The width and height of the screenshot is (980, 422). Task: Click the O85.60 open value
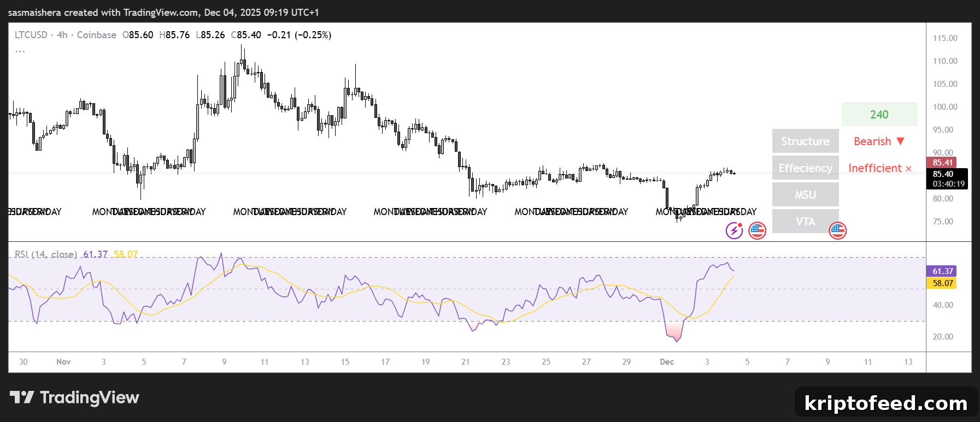click(138, 35)
